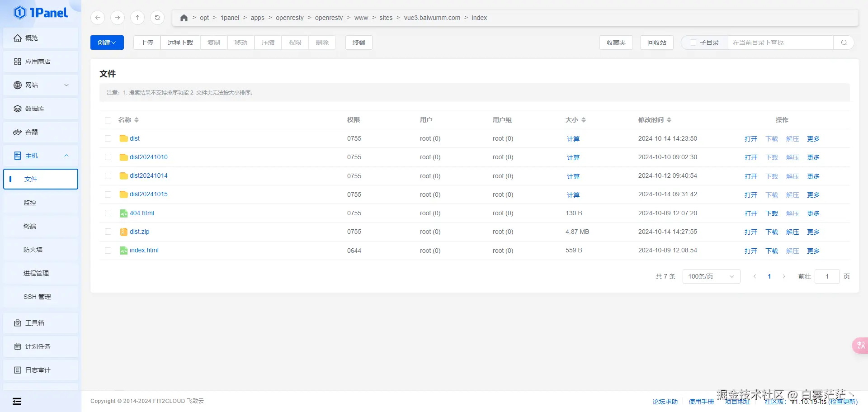Select all files with header checkbox
868x412 pixels.
coord(108,120)
